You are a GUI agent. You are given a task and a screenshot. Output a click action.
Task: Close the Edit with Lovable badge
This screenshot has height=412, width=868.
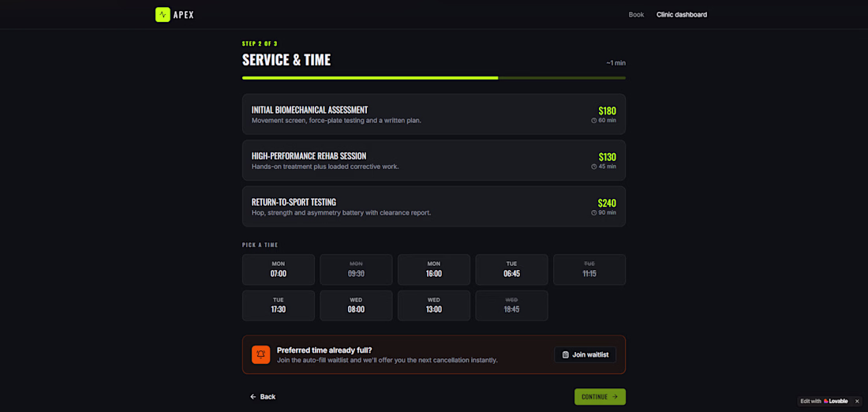(x=857, y=401)
